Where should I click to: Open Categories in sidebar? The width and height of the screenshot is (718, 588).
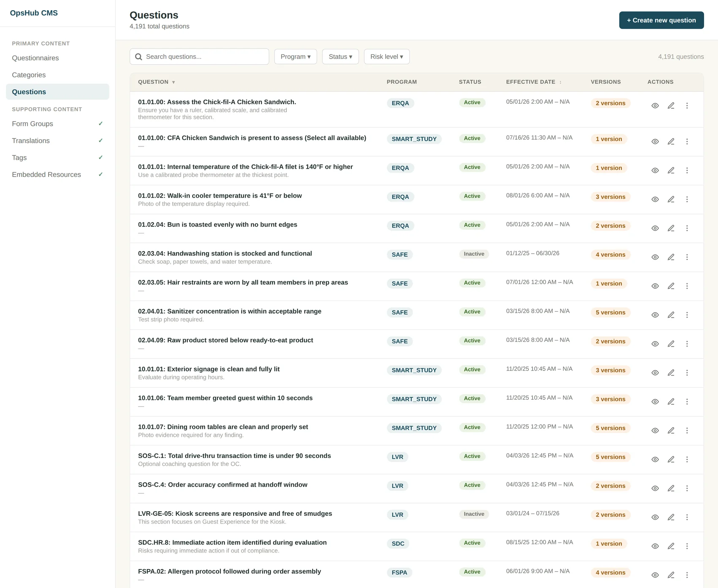tap(57, 75)
